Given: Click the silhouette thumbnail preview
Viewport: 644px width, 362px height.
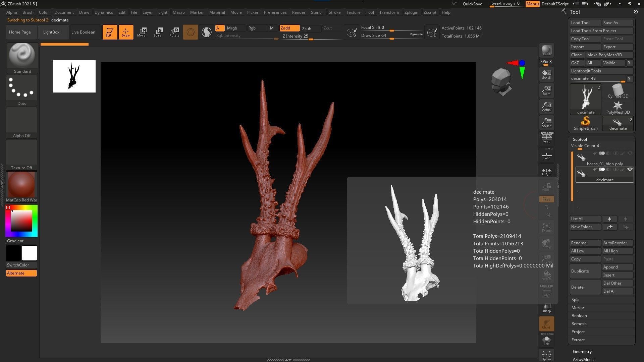Looking at the screenshot, I should (74, 76).
